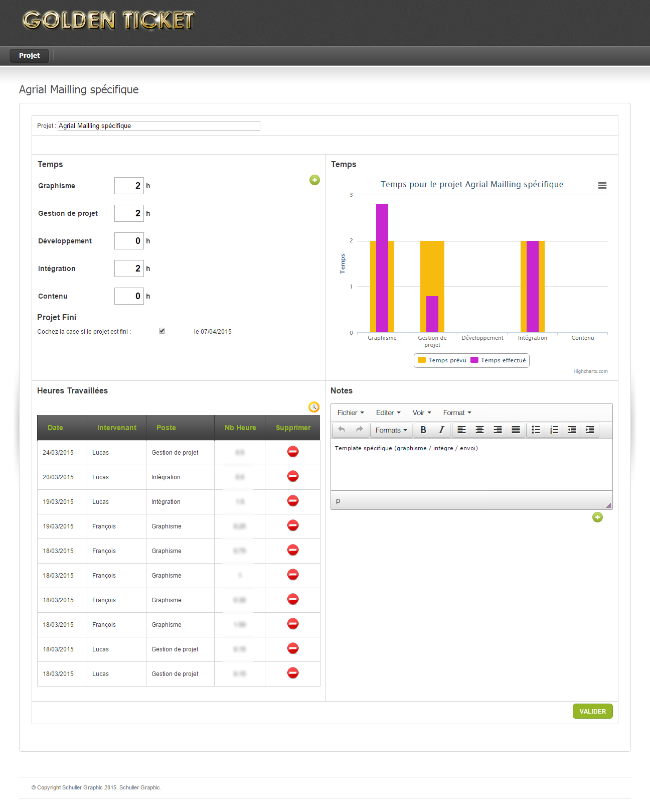Click Schuller Graphic link in footer
Screen dimensions: 650x812
click(140, 787)
